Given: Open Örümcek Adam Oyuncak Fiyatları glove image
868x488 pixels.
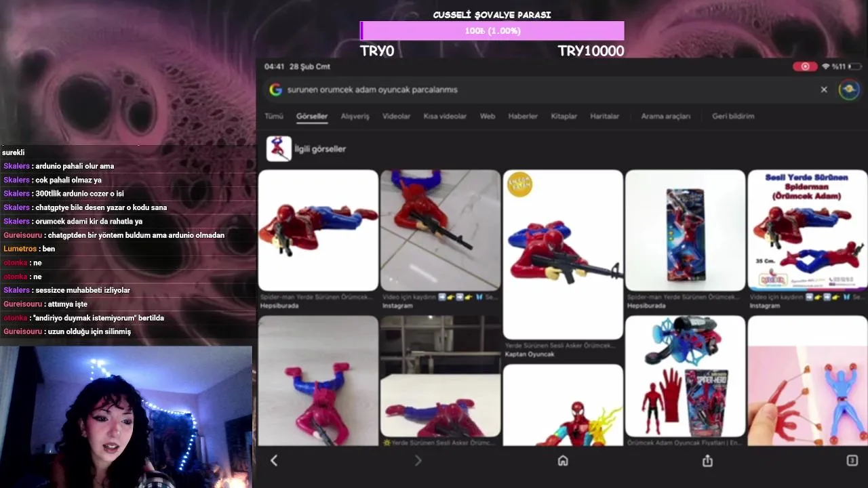Looking at the screenshot, I should 685,377.
